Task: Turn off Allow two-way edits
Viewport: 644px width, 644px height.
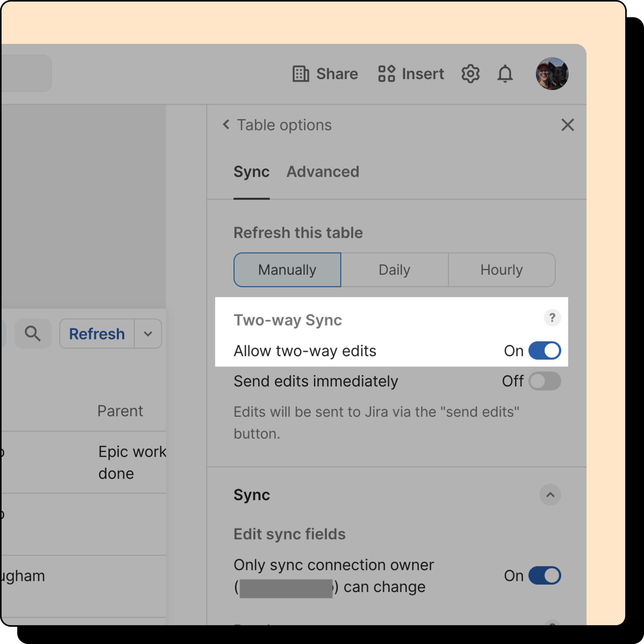Action: coord(544,351)
